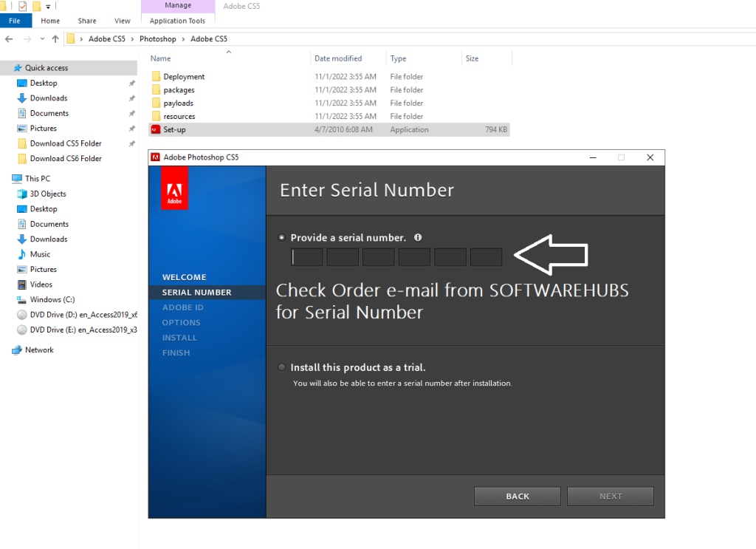
Task: Open Documents under Quick access
Action: click(49, 113)
